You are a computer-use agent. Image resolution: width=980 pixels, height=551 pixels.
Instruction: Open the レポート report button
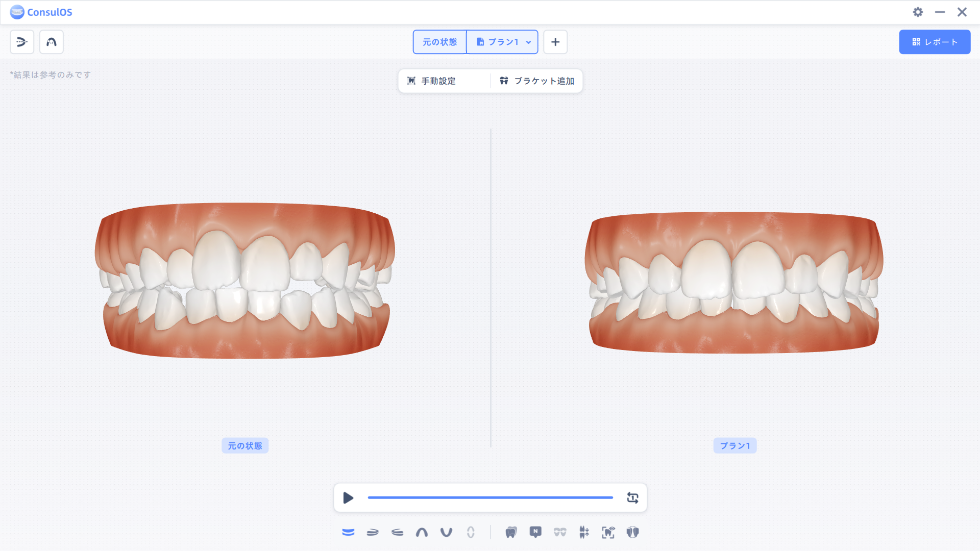click(935, 42)
